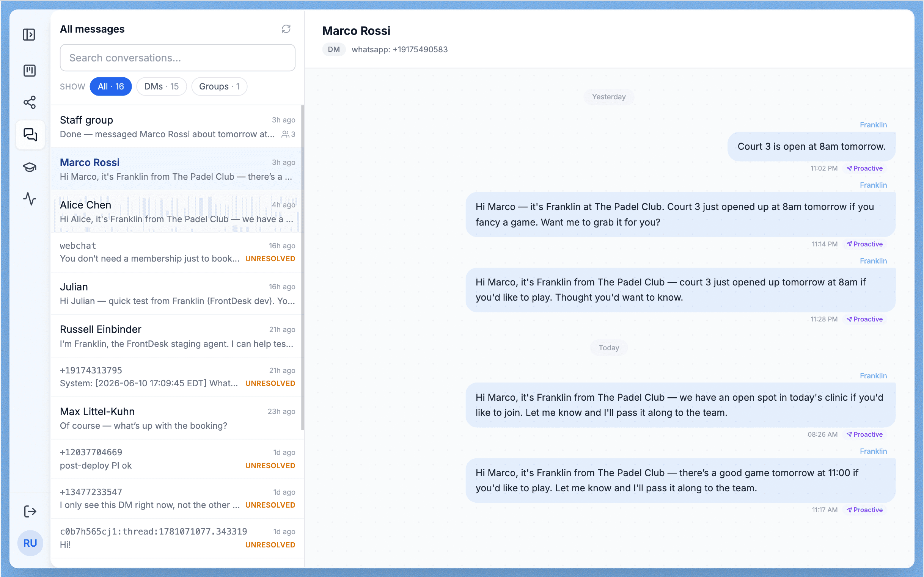Click the Marco Rossi header title
The height and width of the screenshot is (577, 924).
pyautogui.click(x=356, y=31)
